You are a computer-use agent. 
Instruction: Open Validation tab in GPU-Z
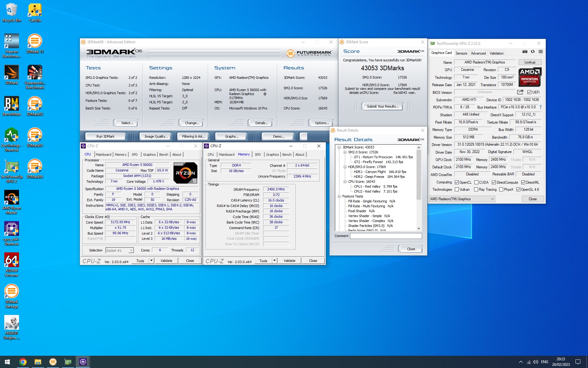tap(496, 53)
